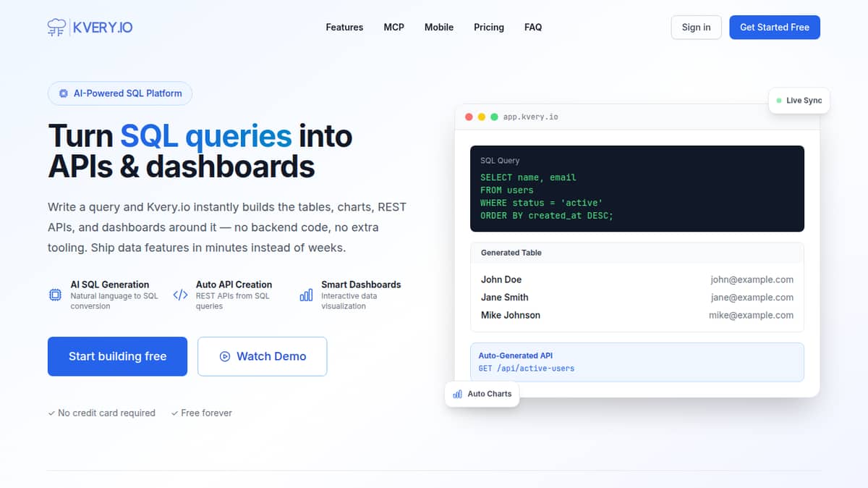Click the Watch Demo button
The height and width of the screenshot is (488, 868).
tap(262, 356)
